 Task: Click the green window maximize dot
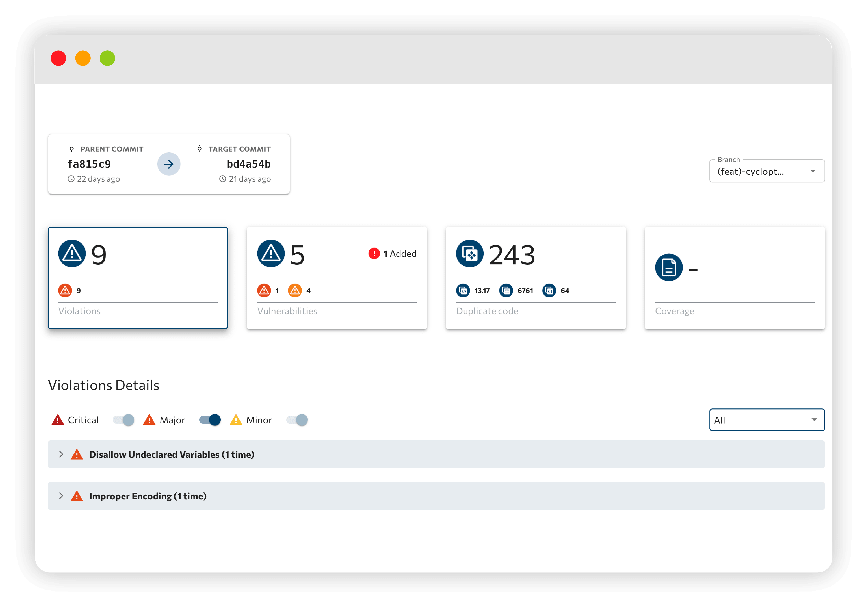[107, 58]
